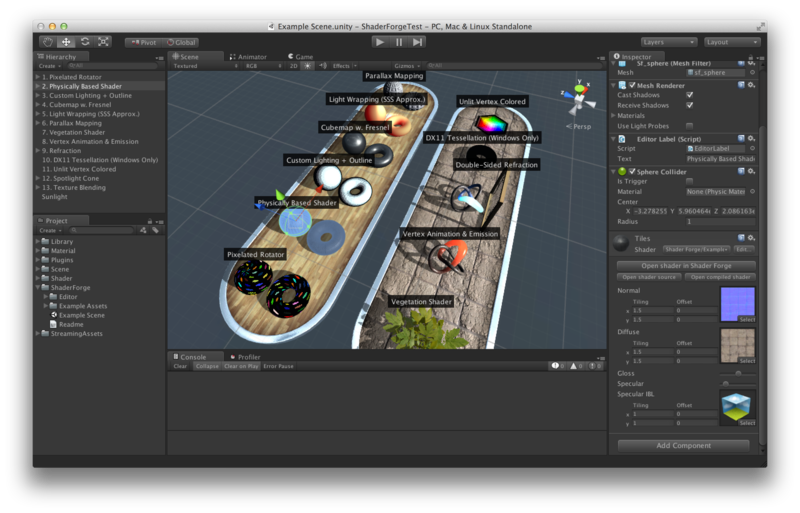Screen dimensions: 800x513
Task: Switch to the Animator tab
Action: pos(248,57)
